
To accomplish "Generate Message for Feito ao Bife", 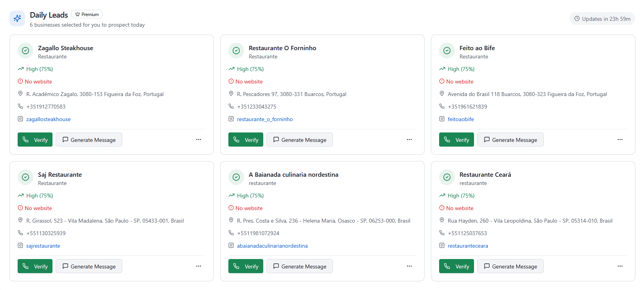I will 510,140.
